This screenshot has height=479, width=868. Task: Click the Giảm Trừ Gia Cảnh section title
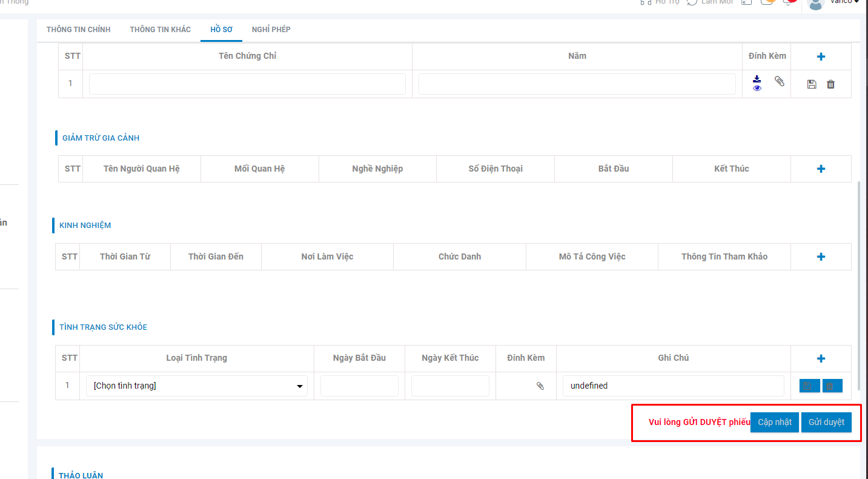[x=101, y=138]
